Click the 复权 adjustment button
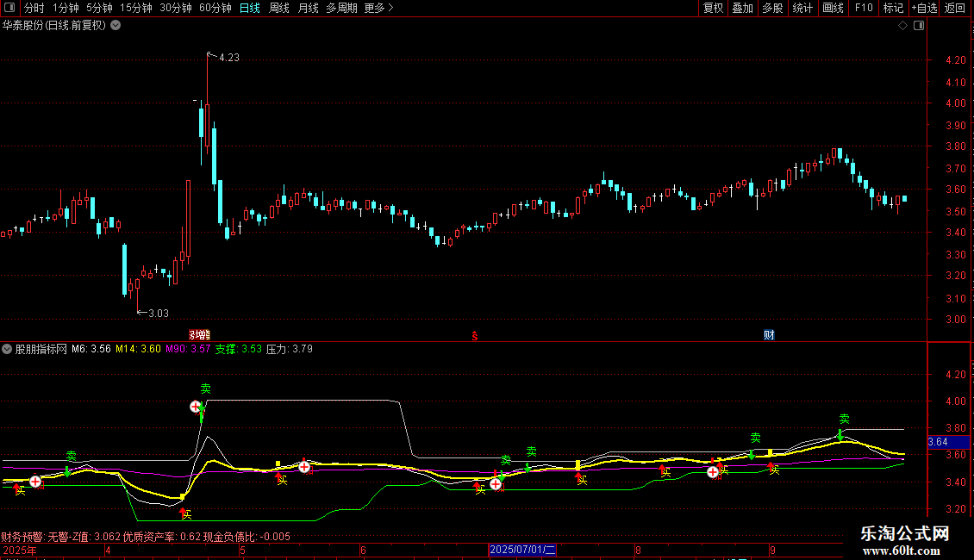The height and width of the screenshot is (560, 974). pos(713,8)
